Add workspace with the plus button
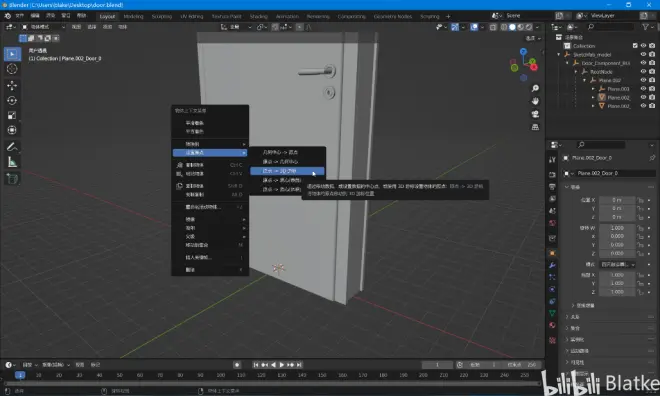 (x=448, y=16)
